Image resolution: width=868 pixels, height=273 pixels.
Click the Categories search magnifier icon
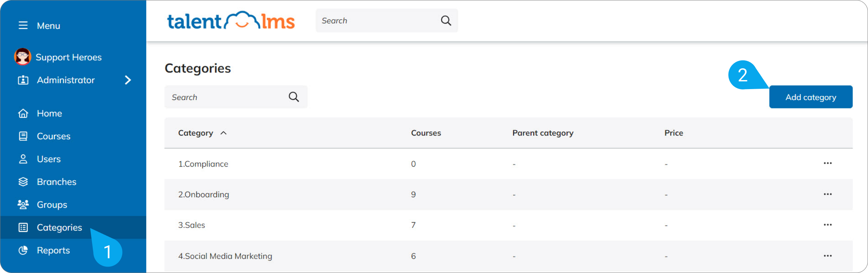tap(294, 97)
